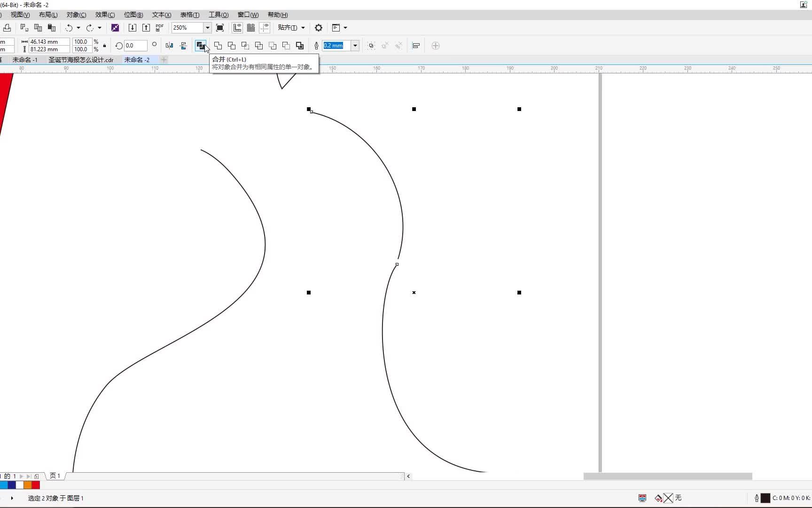812x508 pixels.
Task: Click the Back minus front icon
Action: 286,46
